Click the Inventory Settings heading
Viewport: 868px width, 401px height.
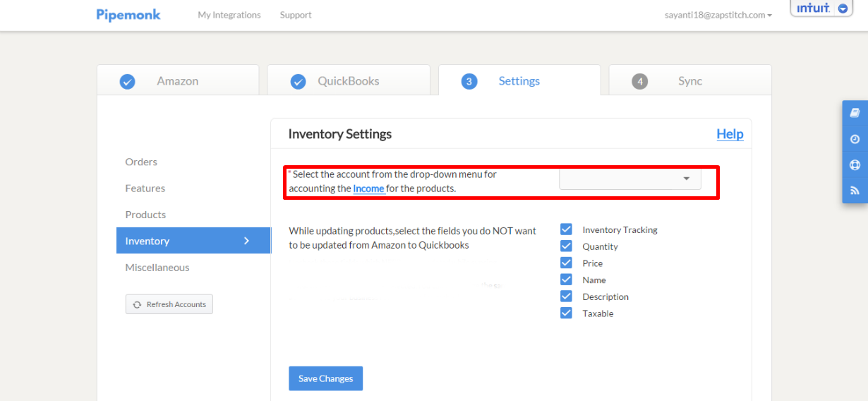tap(340, 134)
